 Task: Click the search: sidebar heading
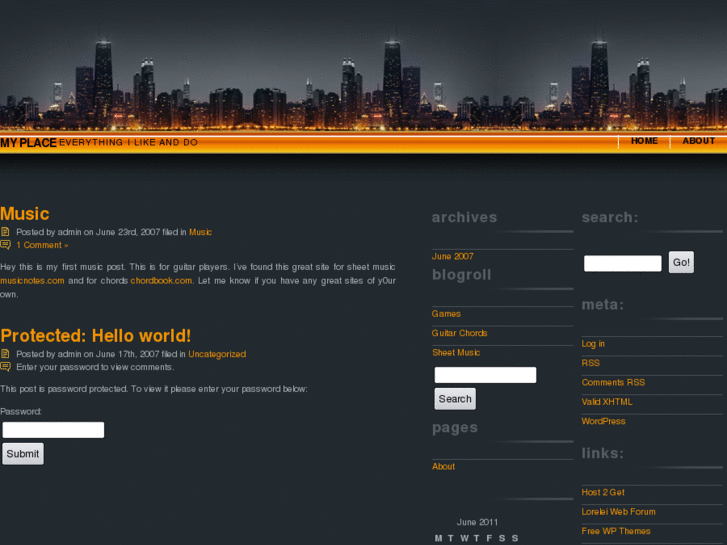[x=610, y=218]
